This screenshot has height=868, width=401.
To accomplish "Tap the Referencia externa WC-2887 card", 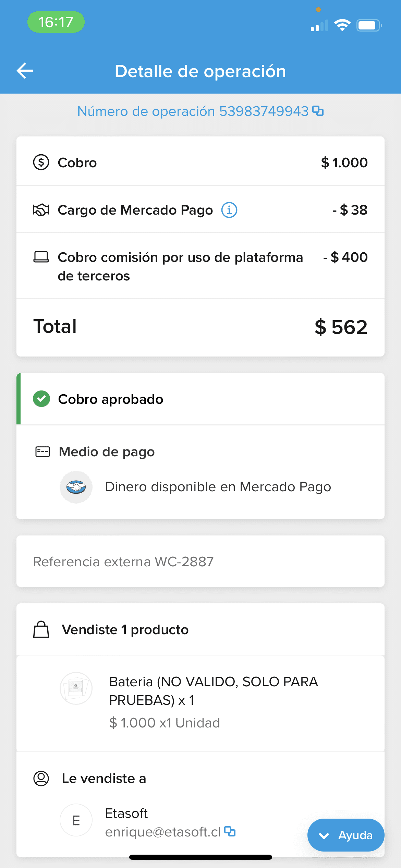I will click(200, 562).
